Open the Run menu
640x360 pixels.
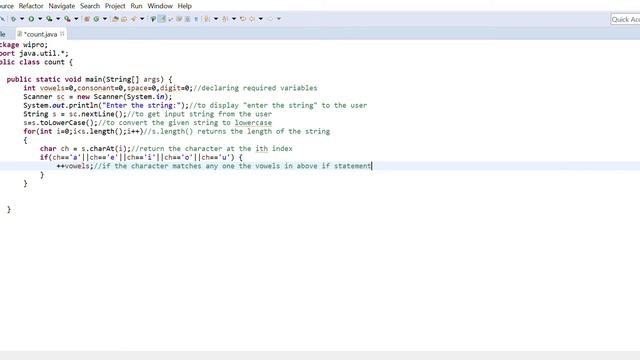136,6
